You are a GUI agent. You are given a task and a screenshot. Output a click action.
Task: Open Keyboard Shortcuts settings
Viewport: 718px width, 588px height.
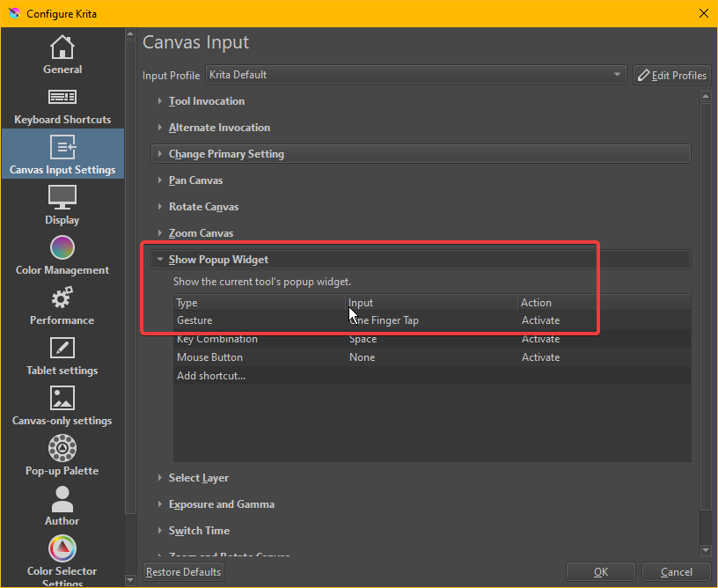pos(62,105)
